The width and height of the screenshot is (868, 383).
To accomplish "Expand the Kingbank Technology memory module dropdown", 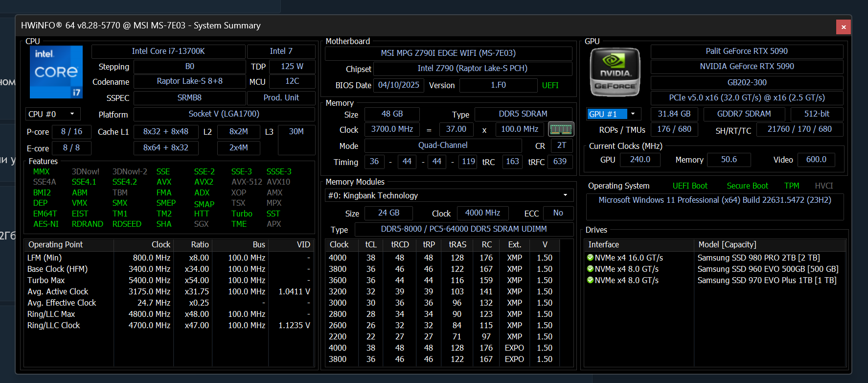I will pos(565,195).
